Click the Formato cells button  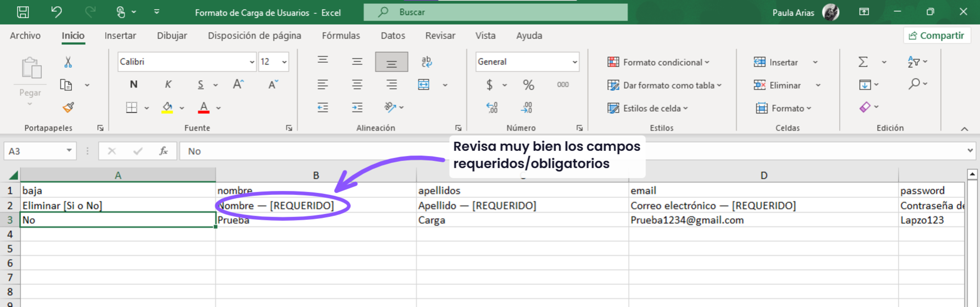tap(783, 108)
